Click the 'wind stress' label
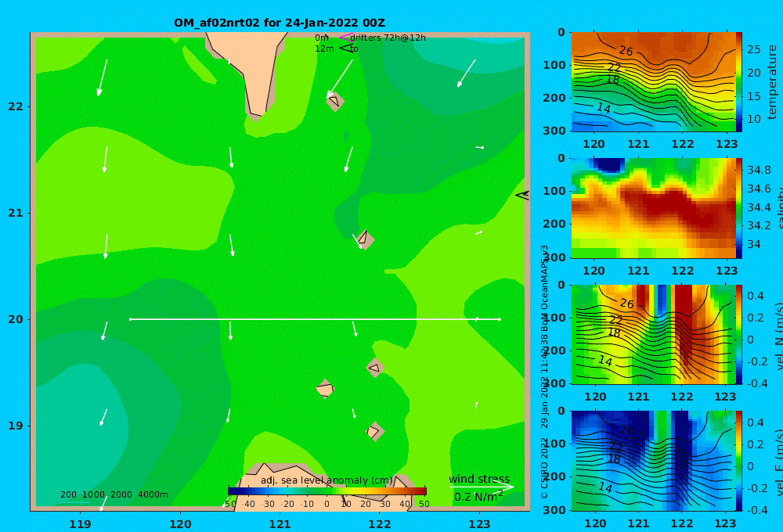This screenshot has height=532, width=783. [x=479, y=479]
